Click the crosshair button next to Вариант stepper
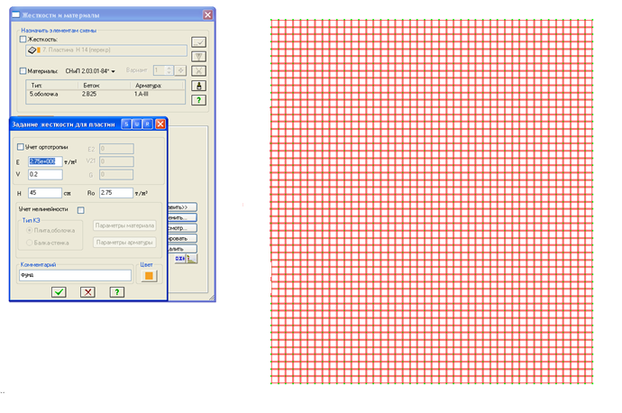This screenshot has width=622, height=413. point(180,70)
